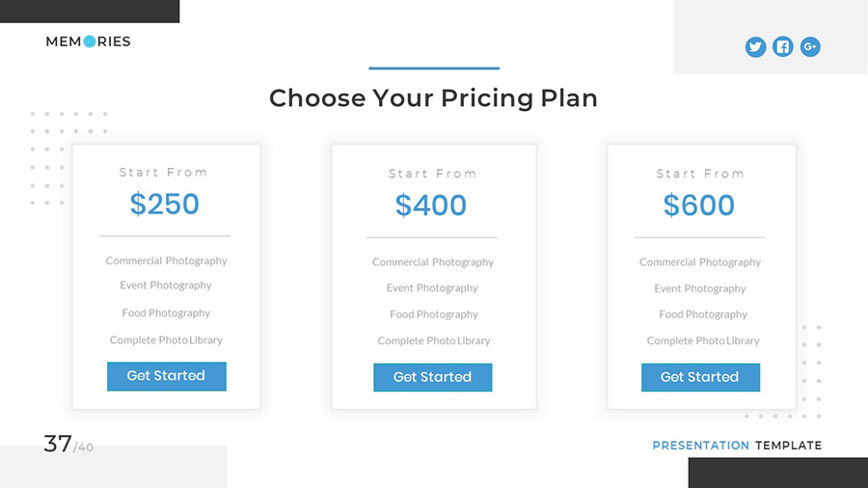Select the $600 price heading
Image resolution: width=868 pixels, height=488 pixels.
699,205
